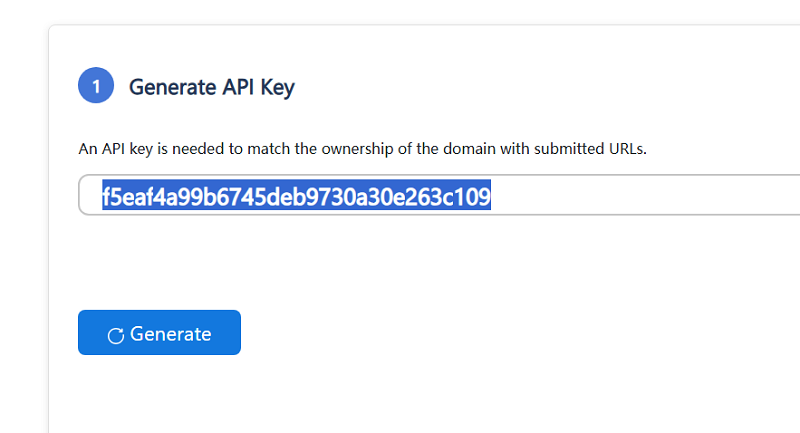
Task: Click the circular refresh icon on Generate button
Action: pyautogui.click(x=116, y=336)
